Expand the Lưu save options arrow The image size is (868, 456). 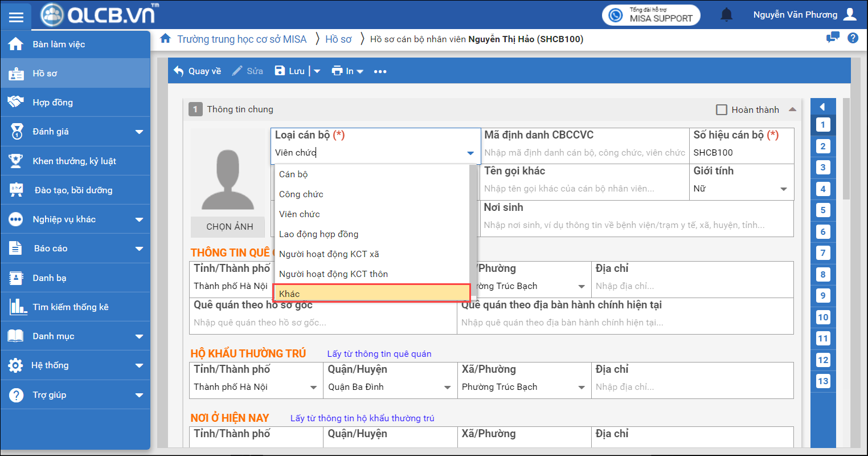coord(317,71)
